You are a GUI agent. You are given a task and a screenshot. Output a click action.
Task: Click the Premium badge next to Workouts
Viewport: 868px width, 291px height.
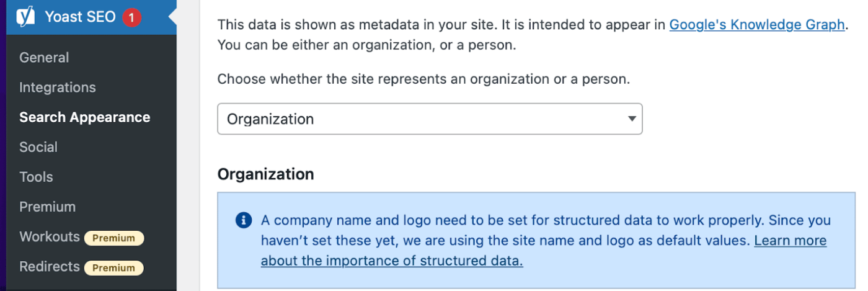[x=114, y=238]
